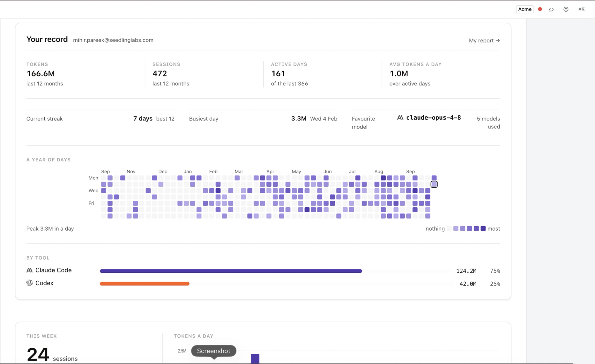Select the outlined heatmap day cell
The width and height of the screenshot is (595, 364).
(x=434, y=184)
